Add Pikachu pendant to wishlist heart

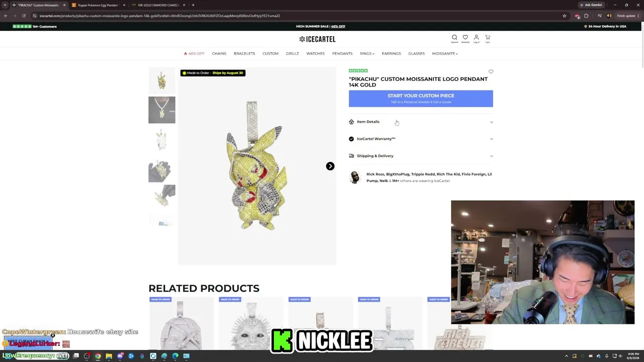click(491, 72)
